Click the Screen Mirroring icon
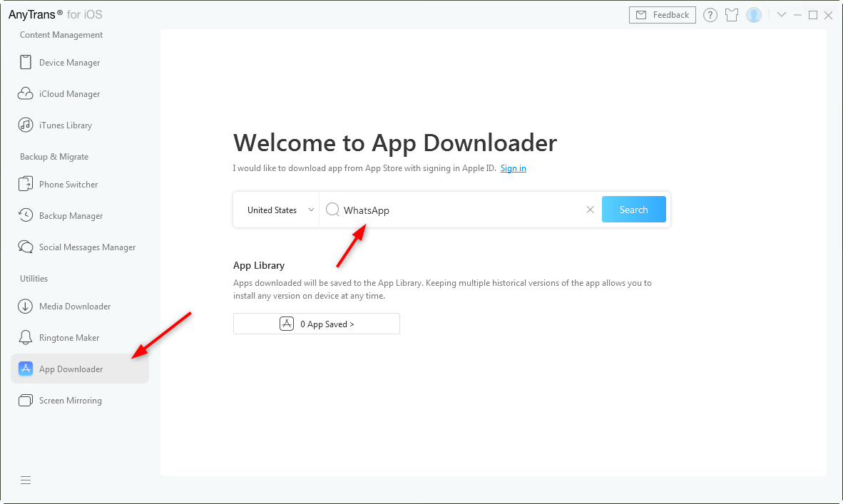Viewport: 843px width, 504px height. click(x=25, y=401)
